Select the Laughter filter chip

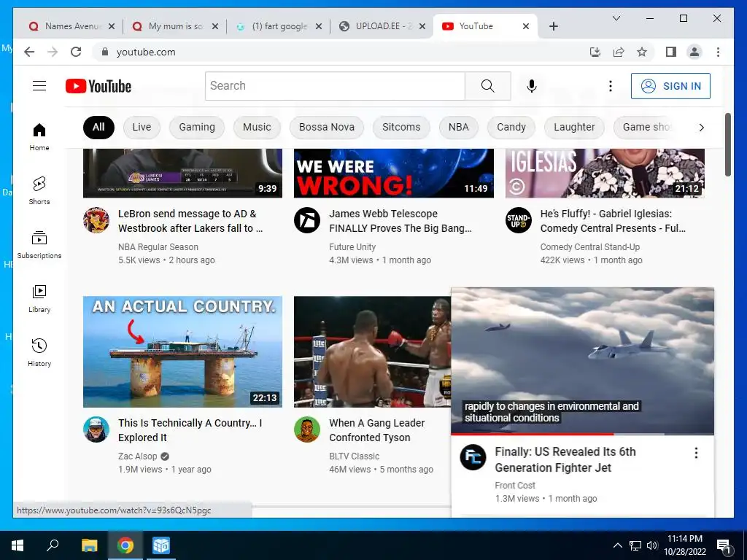click(x=574, y=127)
